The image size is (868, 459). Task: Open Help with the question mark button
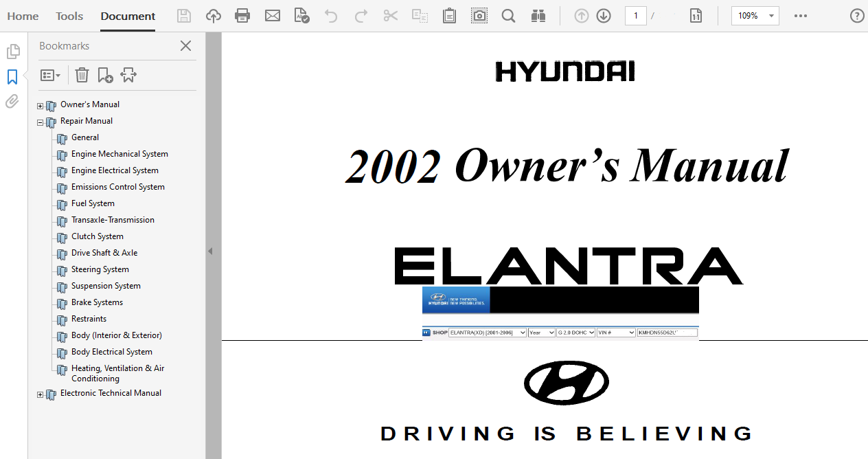857,15
